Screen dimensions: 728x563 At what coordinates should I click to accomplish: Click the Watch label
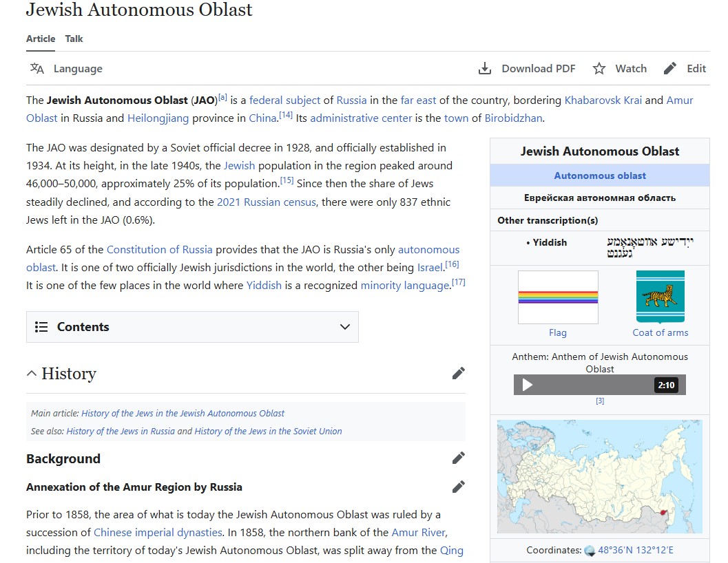click(x=631, y=69)
